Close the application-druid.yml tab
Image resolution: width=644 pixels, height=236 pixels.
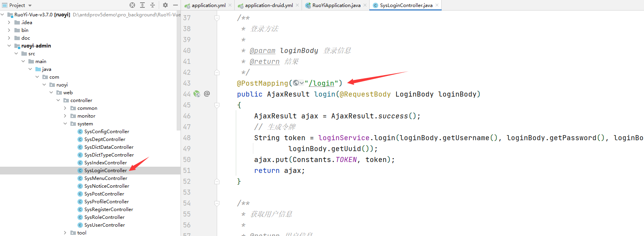point(297,5)
